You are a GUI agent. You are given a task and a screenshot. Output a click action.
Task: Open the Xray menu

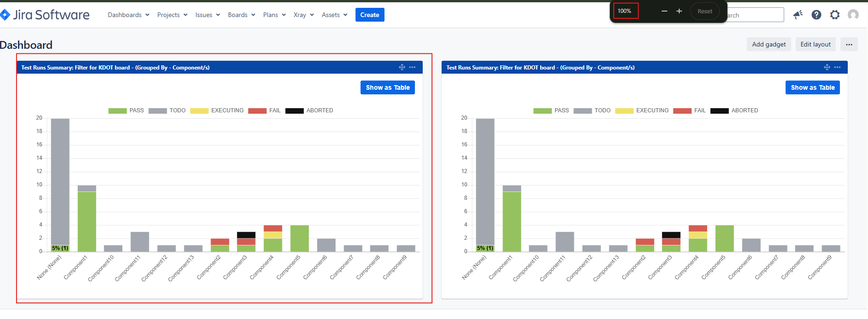point(303,15)
